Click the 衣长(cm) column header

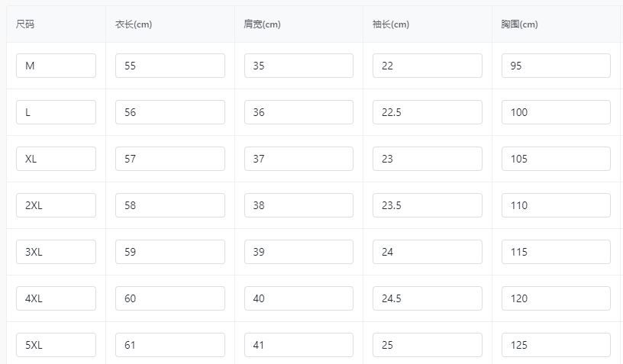[134, 24]
